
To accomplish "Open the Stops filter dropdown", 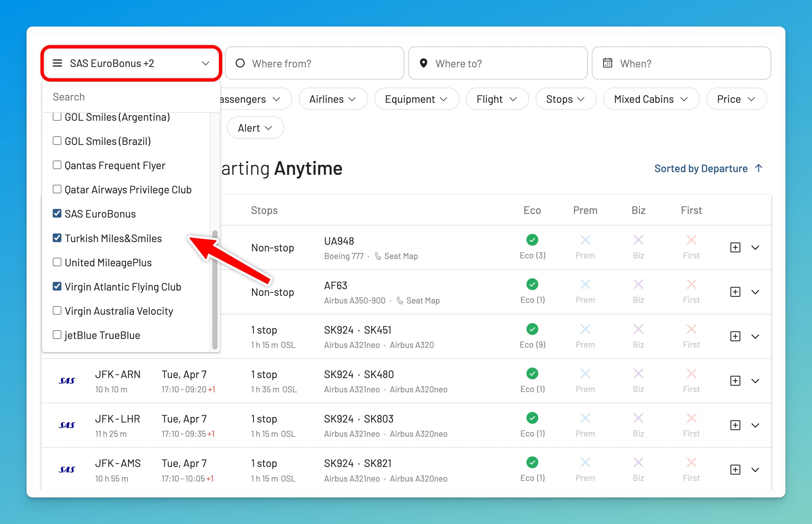I will coord(566,99).
